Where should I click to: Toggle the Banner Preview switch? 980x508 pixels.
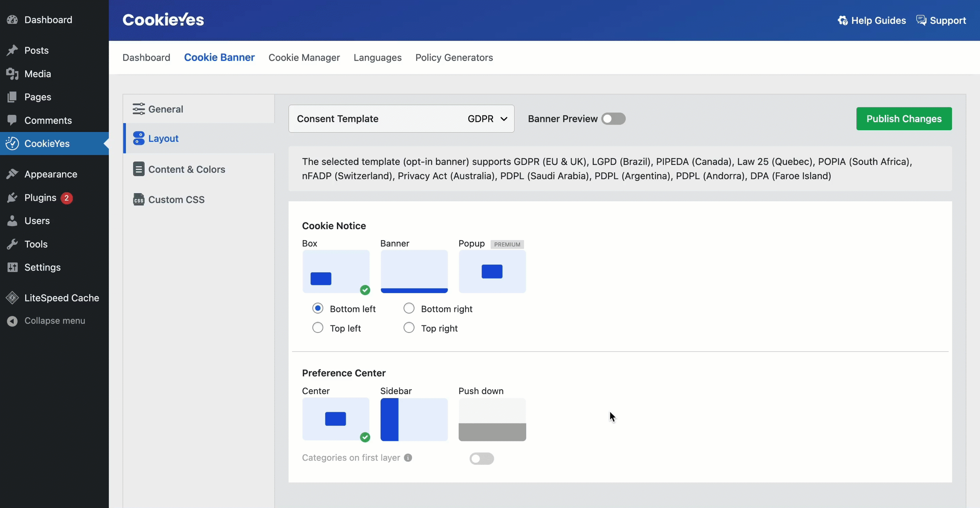click(x=613, y=119)
